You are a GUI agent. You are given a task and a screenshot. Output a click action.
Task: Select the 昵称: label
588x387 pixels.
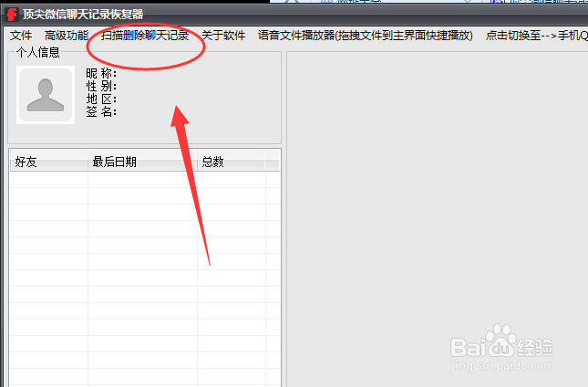[101, 73]
